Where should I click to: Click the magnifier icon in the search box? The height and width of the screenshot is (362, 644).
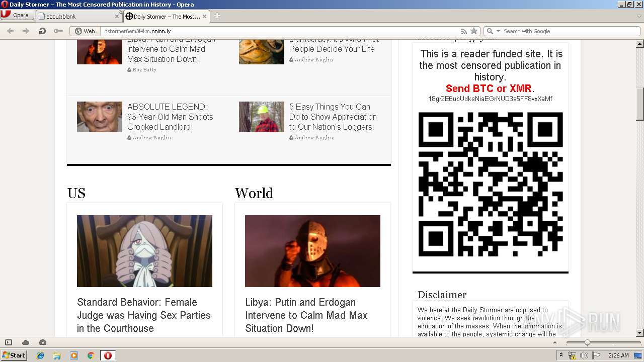(490, 31)
